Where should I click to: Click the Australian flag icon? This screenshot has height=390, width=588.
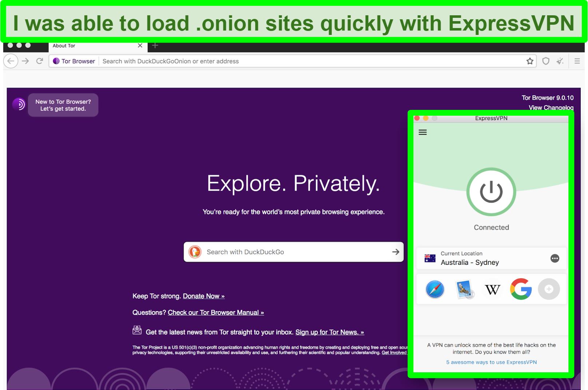pos(430,258)
